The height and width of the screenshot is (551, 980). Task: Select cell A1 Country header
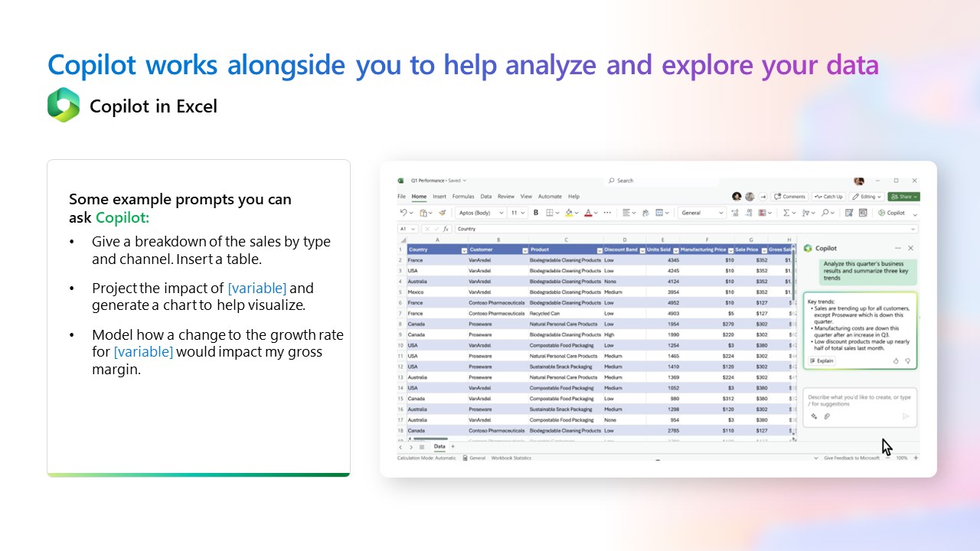pyautogui.click(x=437, y=250)
